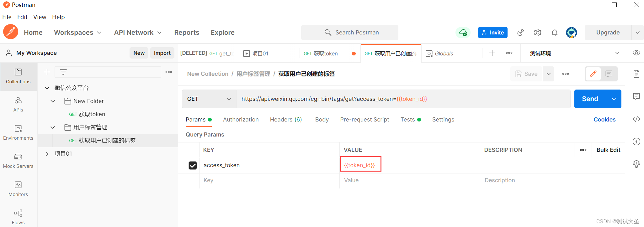The height and width of the screenshot is (227, 644).
Task: Open Workspaces dropdown menu
Action: coord(78,33)
